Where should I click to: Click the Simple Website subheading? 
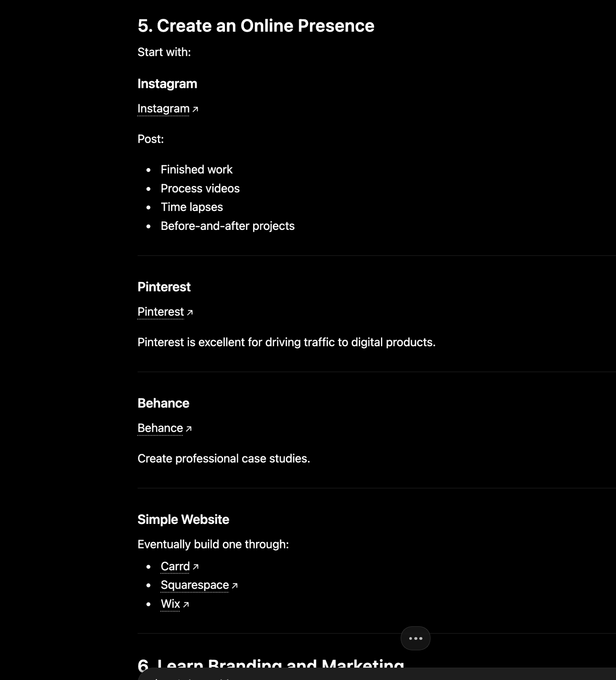tap(183, 520)
